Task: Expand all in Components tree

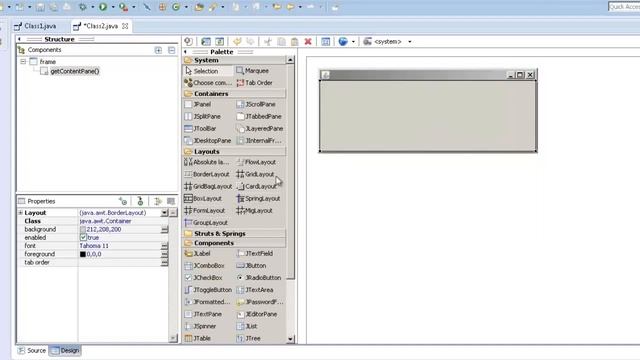Action: [x=158, y=50]
